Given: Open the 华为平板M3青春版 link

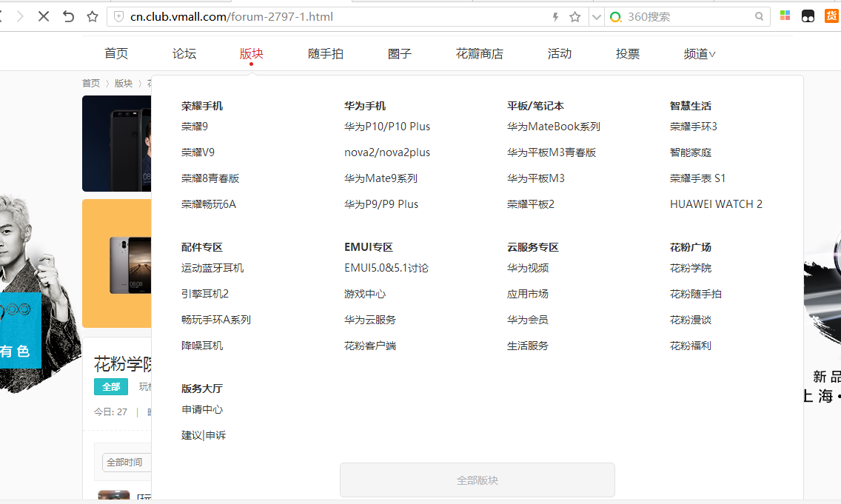Looking at the screenshot, I should 552,152.
